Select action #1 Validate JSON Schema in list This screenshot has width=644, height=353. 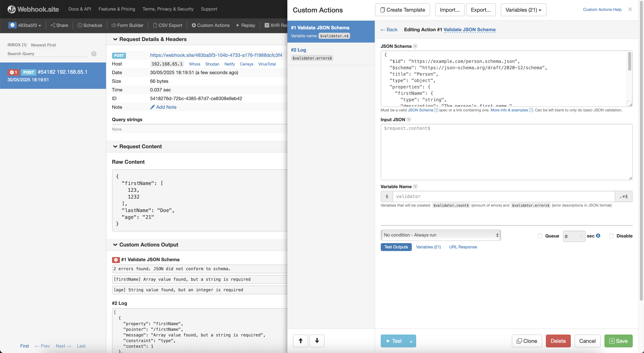coord(331,31)
